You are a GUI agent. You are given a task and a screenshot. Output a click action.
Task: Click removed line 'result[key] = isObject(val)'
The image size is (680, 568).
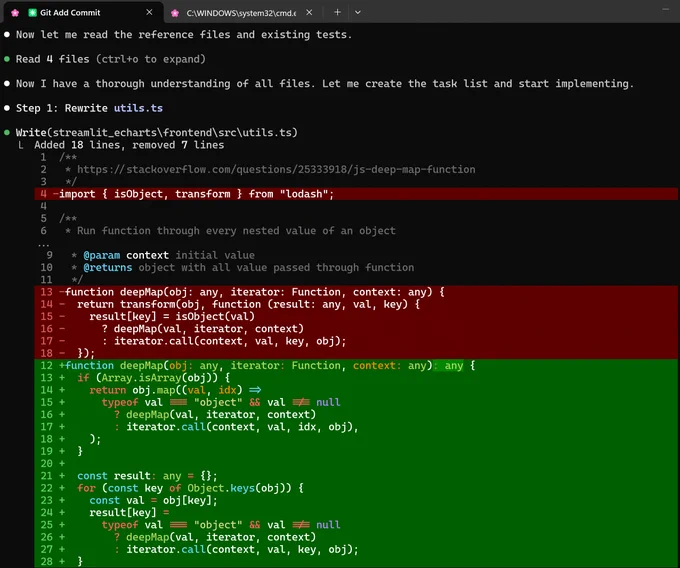click(x=356, y=316)
